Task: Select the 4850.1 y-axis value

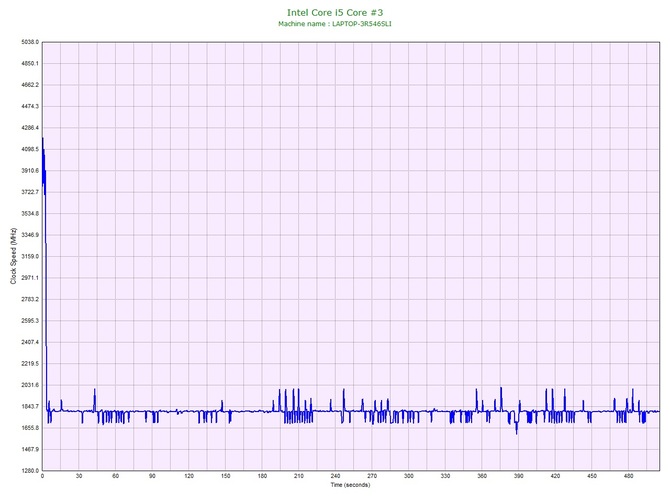Action: pyautogui.click(x=30, y=64)
